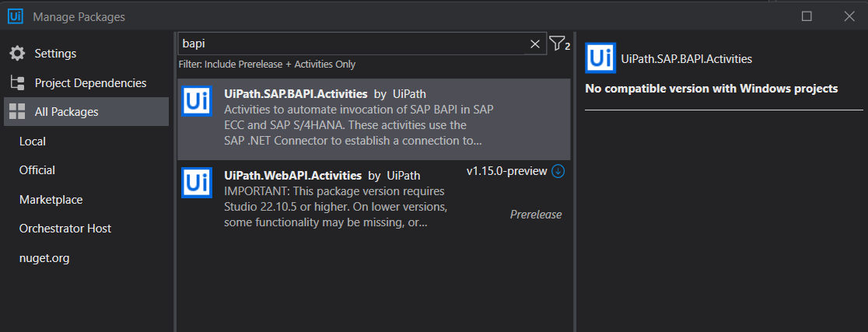Close the Manage Packages window
Screen dimensions: 868x332
(849, 16)
